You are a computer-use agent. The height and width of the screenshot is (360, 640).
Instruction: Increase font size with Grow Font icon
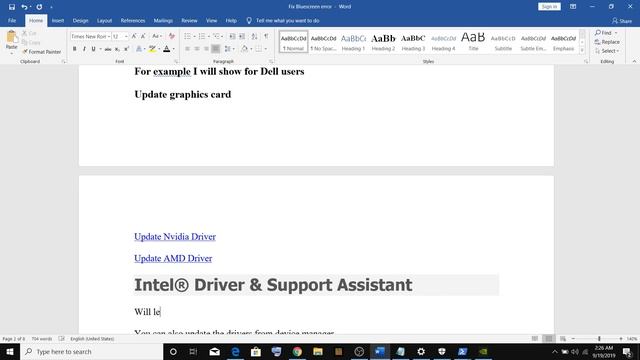tap(134, 36)
